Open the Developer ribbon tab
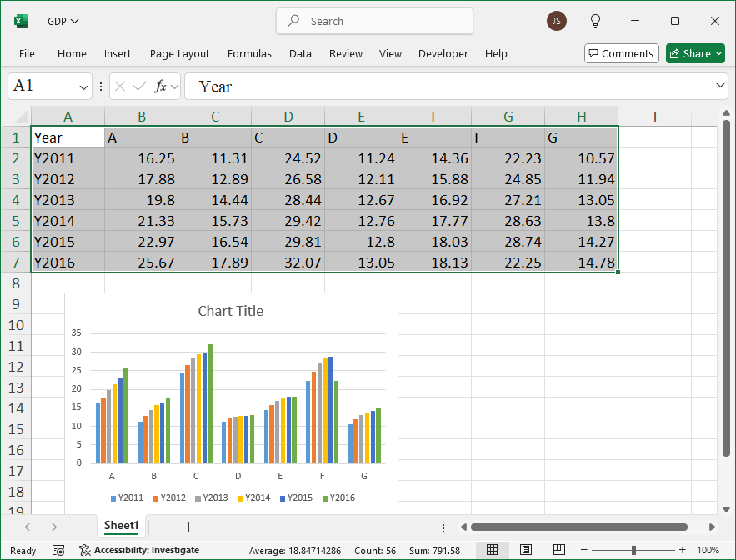The height and width of the screenshot is (560, 736). coord(443,53)
